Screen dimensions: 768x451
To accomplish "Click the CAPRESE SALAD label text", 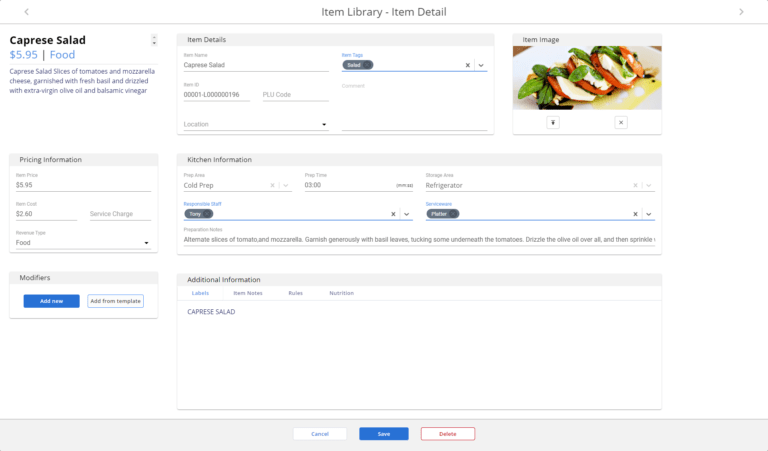I will [211, 312].
